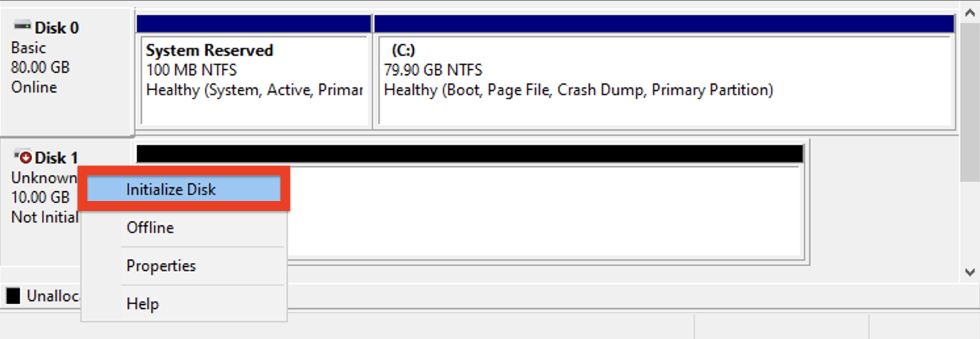Choose Offline in the context menu

click(x=150, y=228)
